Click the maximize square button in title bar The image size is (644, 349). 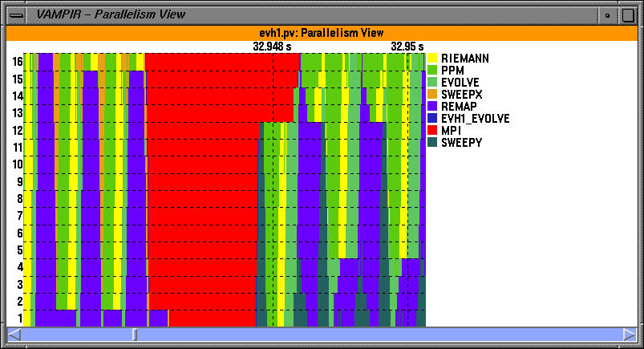pyautogui.click(x=628, y=15)
